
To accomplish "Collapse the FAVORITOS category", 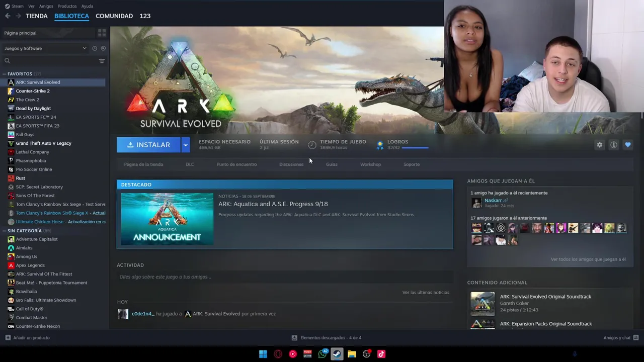I will coord(4,74).
